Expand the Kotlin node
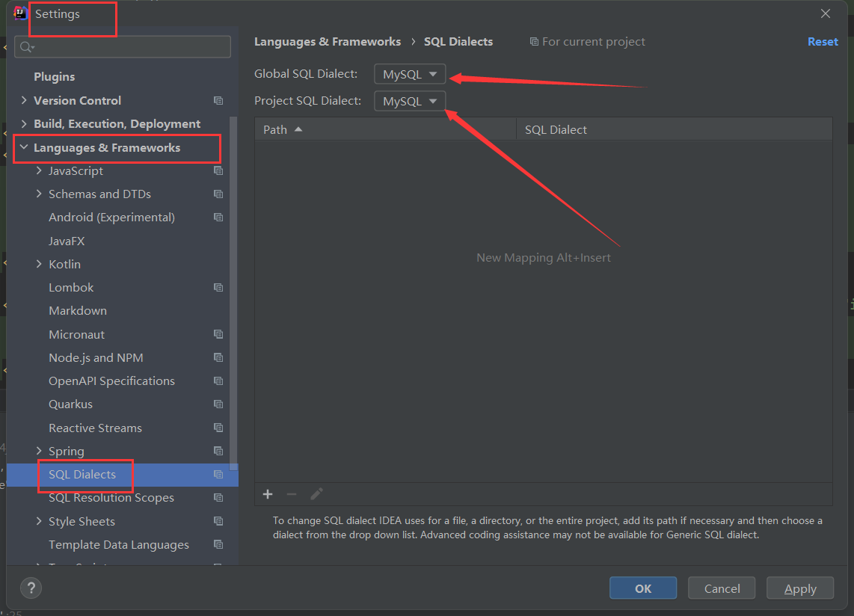The image size is (854, 616). pos(39,264)
